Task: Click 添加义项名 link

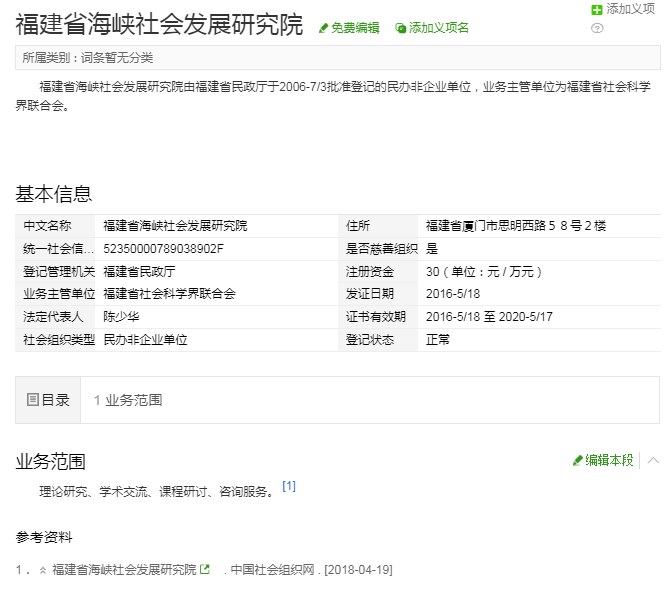Action: click(x=438, y=28)
